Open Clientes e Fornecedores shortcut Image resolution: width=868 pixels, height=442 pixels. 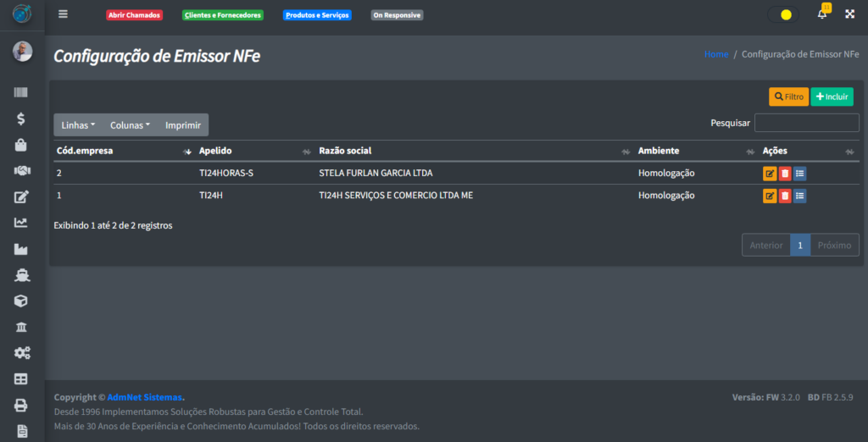pyautogui.click(x=223, y=15)
